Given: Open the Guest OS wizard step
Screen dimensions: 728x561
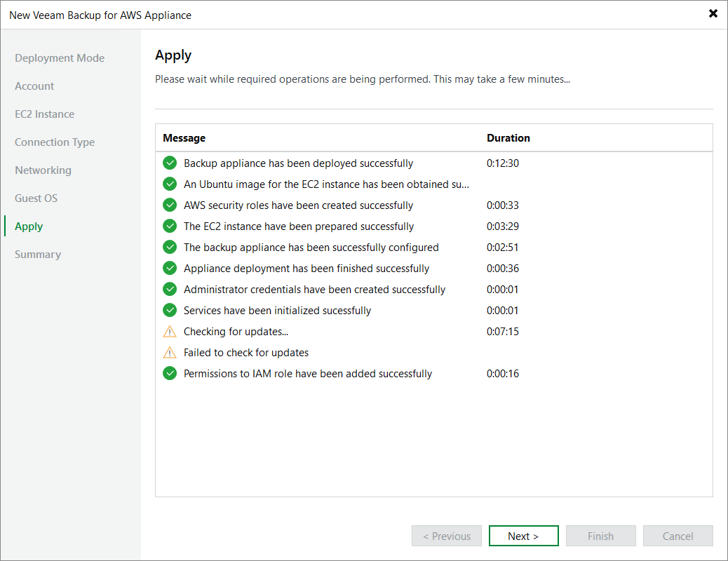Looking at the screenshot, I should (x=36, y=198).
